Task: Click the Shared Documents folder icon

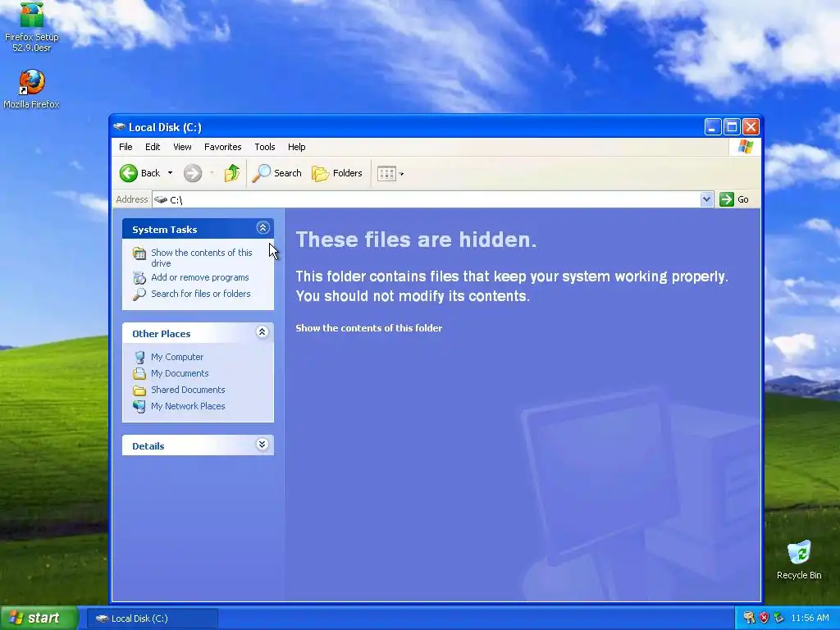Action: point(139,390)
